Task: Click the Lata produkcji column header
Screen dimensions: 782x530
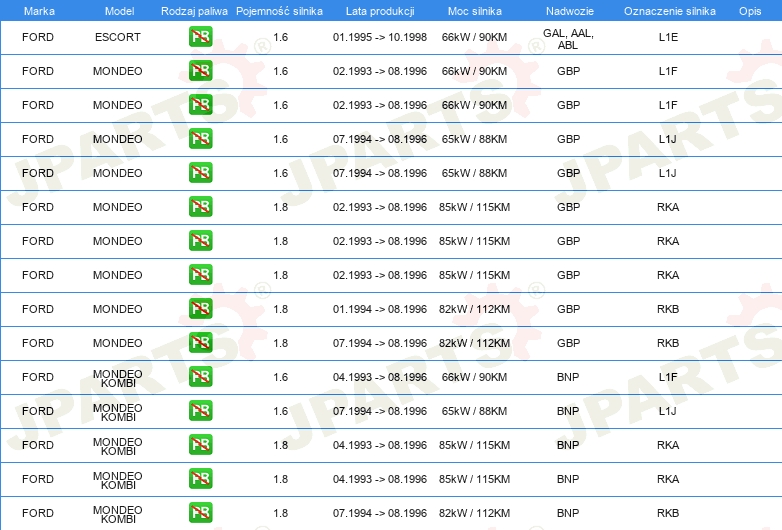Action: 380,11
